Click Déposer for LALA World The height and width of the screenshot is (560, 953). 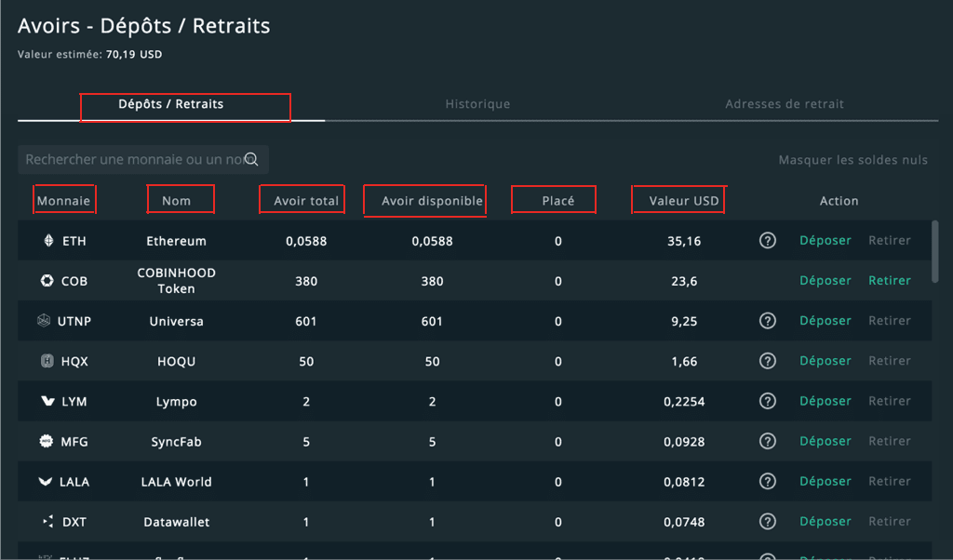tap(825, 481)
